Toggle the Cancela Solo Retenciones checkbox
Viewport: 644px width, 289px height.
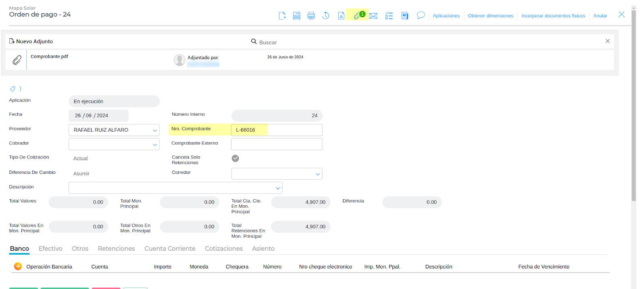(235, 159)
